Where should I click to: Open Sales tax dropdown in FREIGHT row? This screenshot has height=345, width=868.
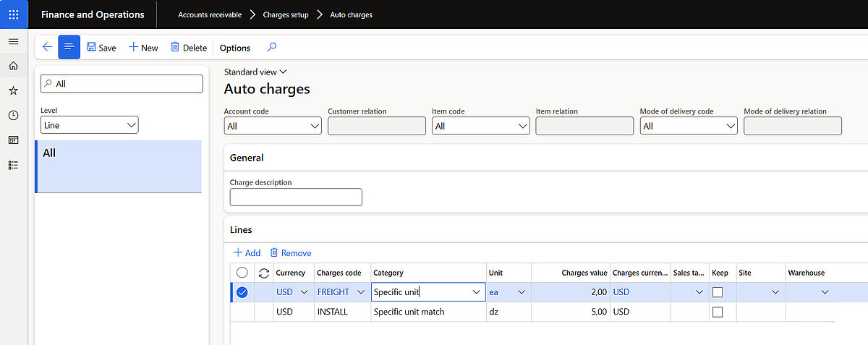(699, 292)
